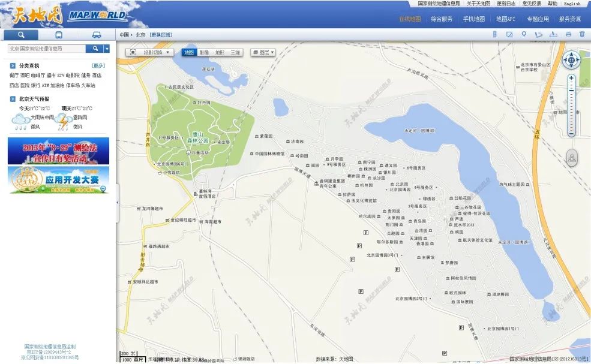This screenshot has height=364, width=591.
Task: Click the 世纪明旺超市 supermarket marker
Action: coord(167,220)
